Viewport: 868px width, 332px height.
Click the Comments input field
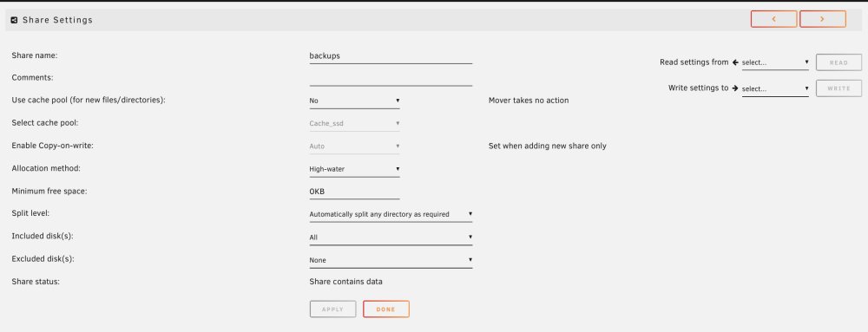[391, 78]
